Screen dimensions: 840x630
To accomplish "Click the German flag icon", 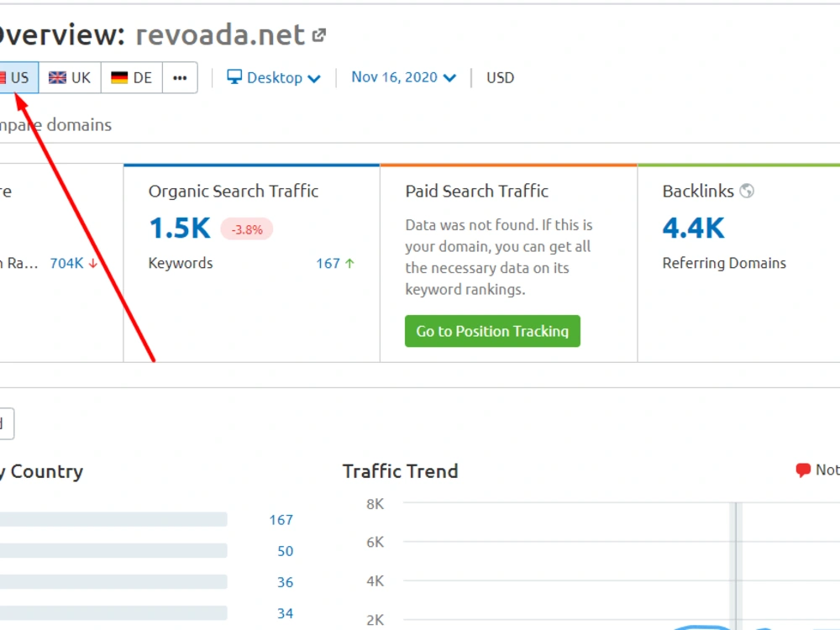I will click(x=119, y=77).
